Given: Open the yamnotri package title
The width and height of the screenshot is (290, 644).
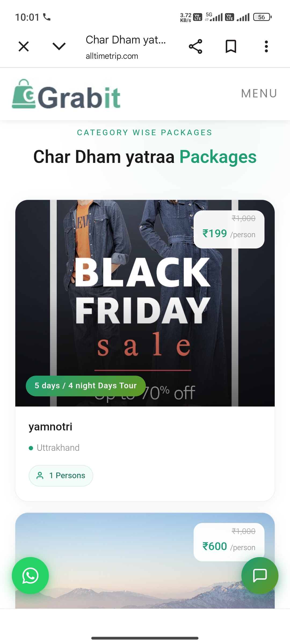Looking at the screenshot, I should coord(50,427).
